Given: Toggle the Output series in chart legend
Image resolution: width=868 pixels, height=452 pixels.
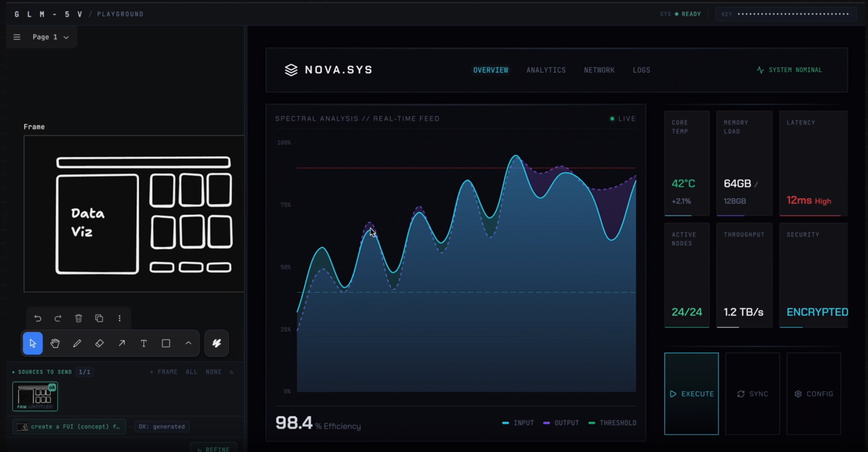Looking at the screenshot, I should [561, 423].
